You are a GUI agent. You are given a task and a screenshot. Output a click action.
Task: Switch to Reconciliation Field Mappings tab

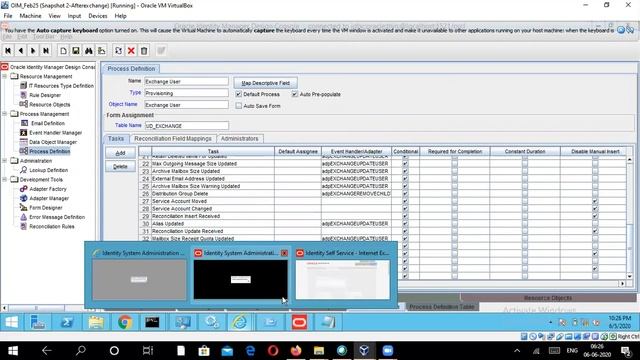tap(173, 139)
